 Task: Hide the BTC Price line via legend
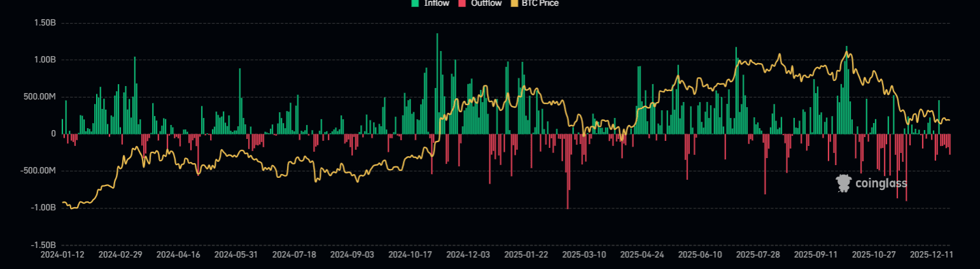tap(538, 3)
